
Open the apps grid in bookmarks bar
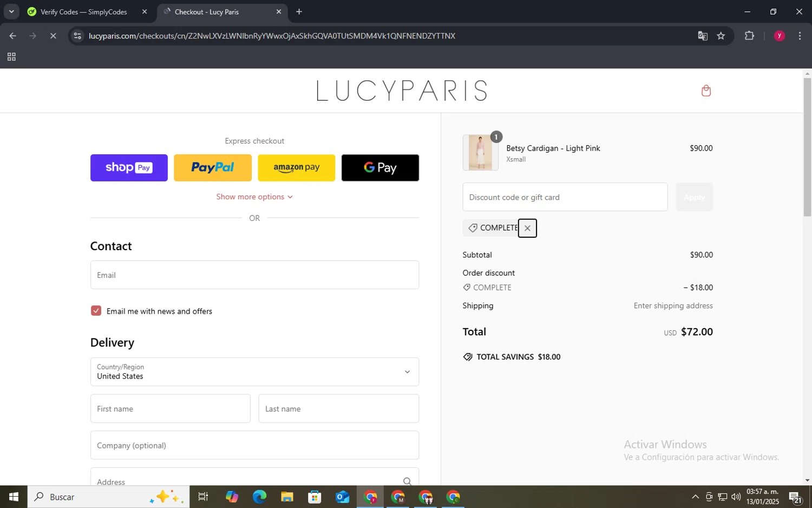point(11,57)
